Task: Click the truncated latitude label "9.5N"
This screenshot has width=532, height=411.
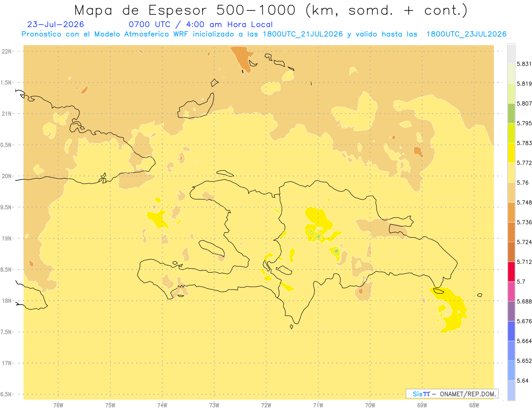Action: [x=6, y=207]
